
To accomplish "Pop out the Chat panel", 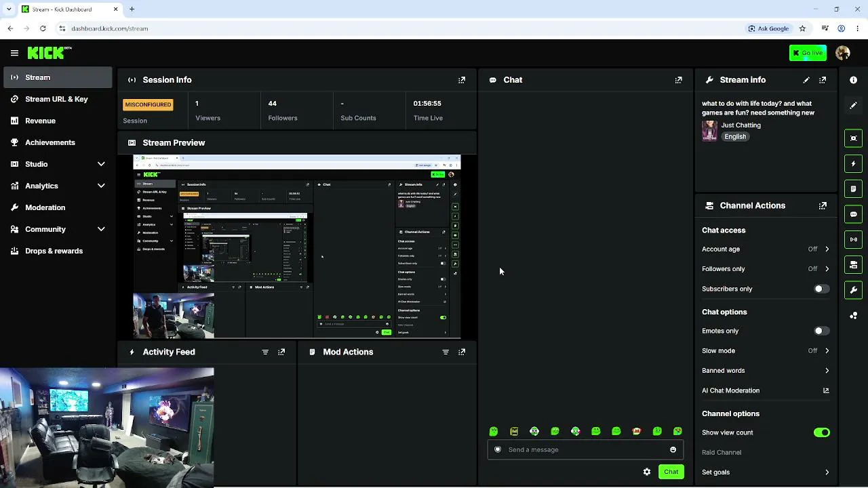I will pos(678,80).
